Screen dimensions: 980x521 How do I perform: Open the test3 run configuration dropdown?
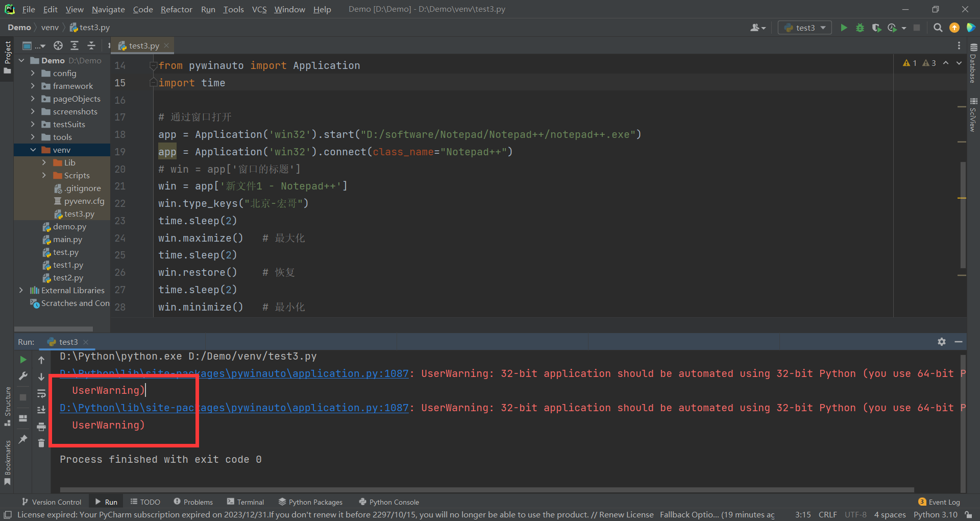[x=805, y=28]
